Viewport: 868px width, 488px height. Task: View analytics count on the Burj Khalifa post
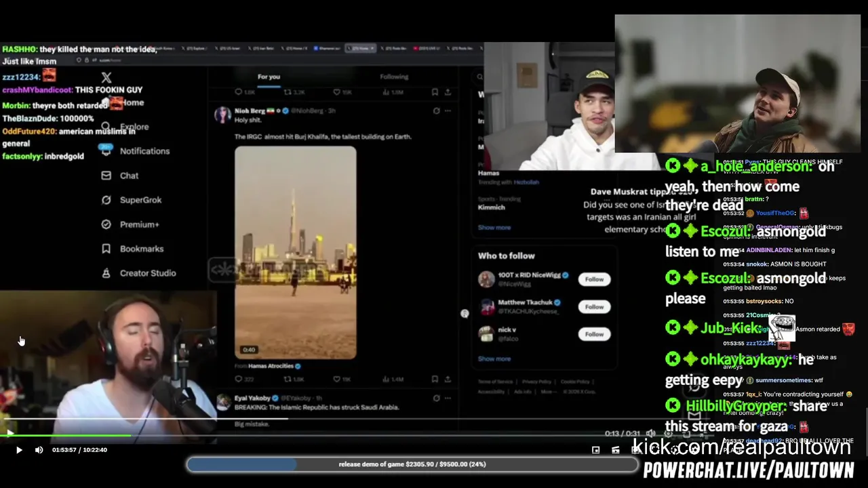393,379
